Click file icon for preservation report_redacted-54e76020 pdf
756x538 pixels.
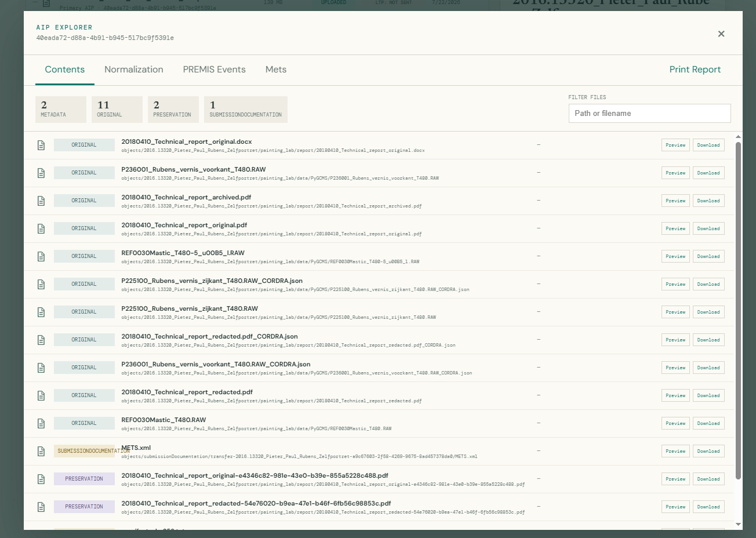point(41,507)
